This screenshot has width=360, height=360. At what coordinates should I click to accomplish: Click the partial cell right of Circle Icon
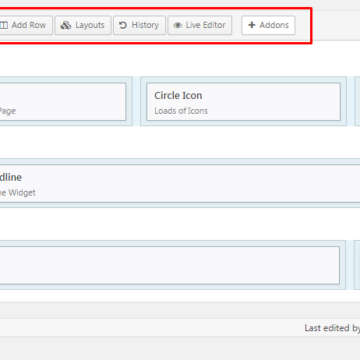coord(357,101)
